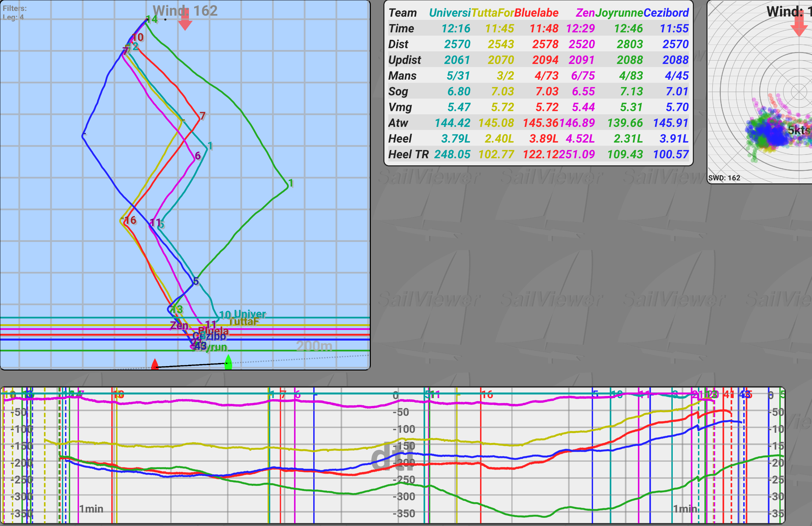812x526 pixels.
Task: Select the Cezibord team column header
Action: click(x=666, y=13)
